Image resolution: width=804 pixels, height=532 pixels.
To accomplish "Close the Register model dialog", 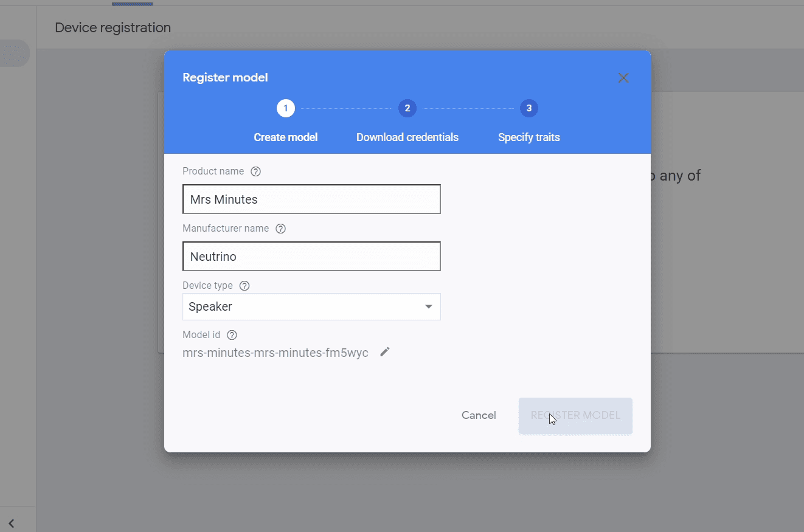I will click(x=623, y=77).
